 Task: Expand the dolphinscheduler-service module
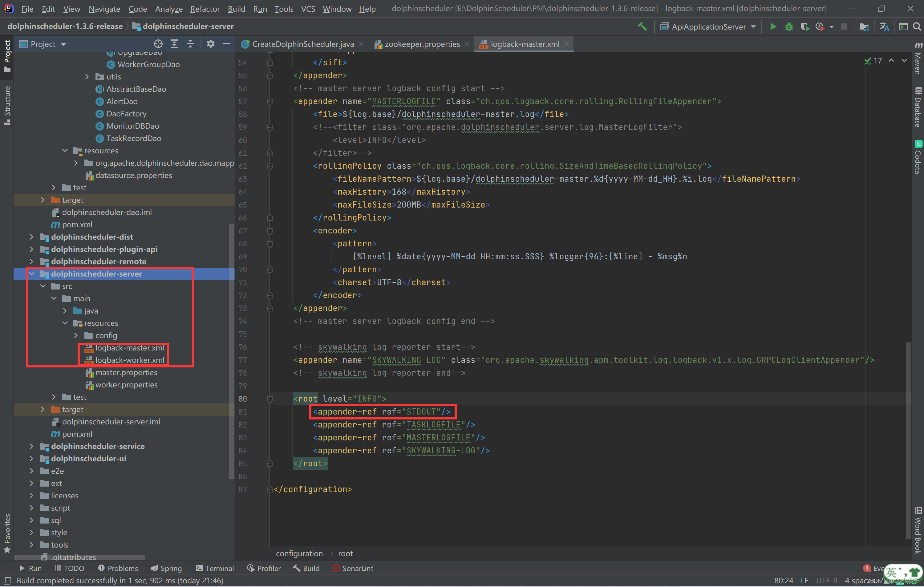[x=31, y=446]
